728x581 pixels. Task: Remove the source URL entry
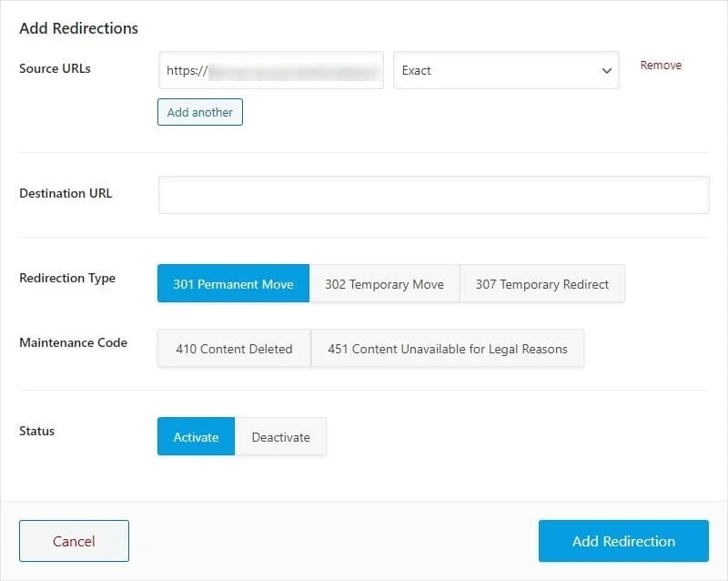coord(661,66)
